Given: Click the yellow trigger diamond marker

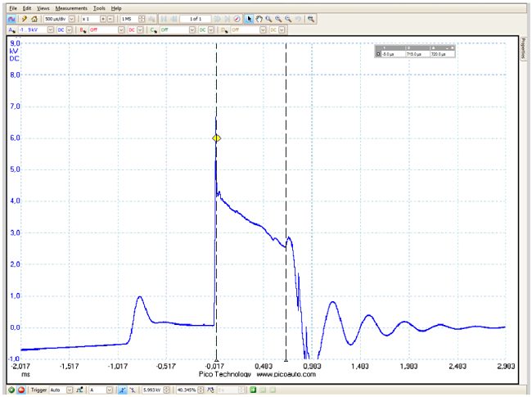Looking at the screenshot, I should click(216, 138).
